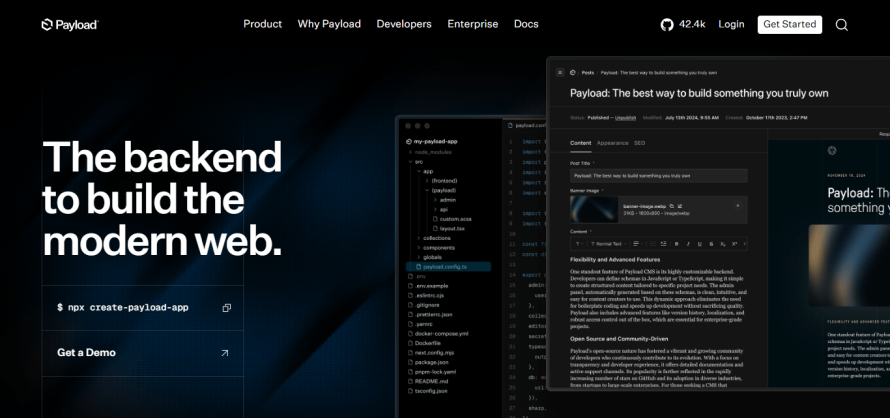Open the Product menu
The image size is (890, 418).
[262, 24]
